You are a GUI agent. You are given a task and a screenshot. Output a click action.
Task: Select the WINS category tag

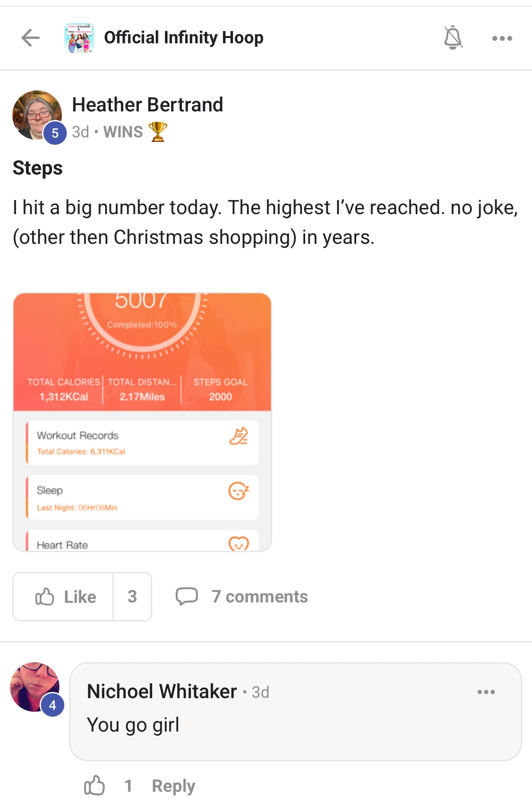[123, 132]
